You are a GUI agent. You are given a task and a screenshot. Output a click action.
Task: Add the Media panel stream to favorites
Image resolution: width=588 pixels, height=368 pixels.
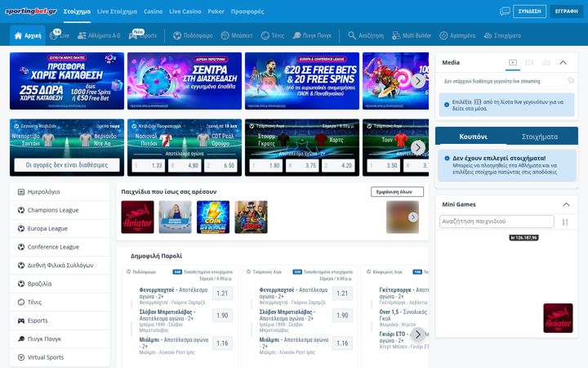click(571, 80)
